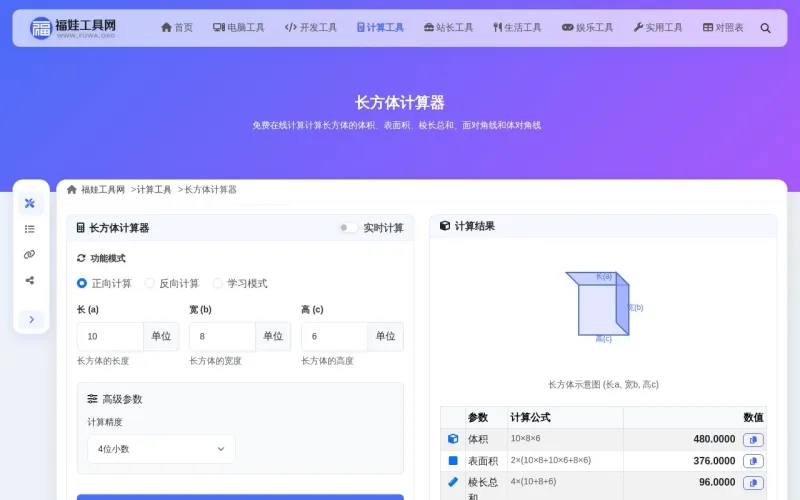Image resolution: width=800 pixels, height=500 pixels.
Task: Select the 学习模式 radio option
Action: coord(217,283)
